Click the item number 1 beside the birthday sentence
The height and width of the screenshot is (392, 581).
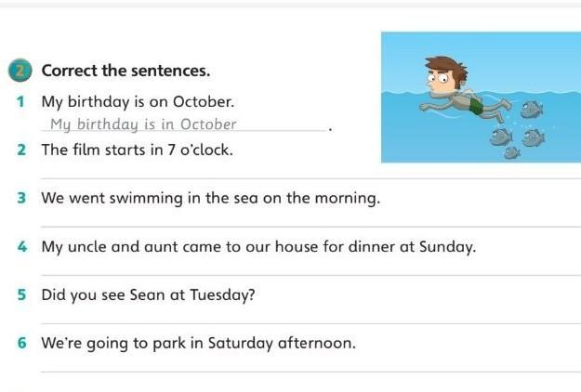[x=20, y=100]
